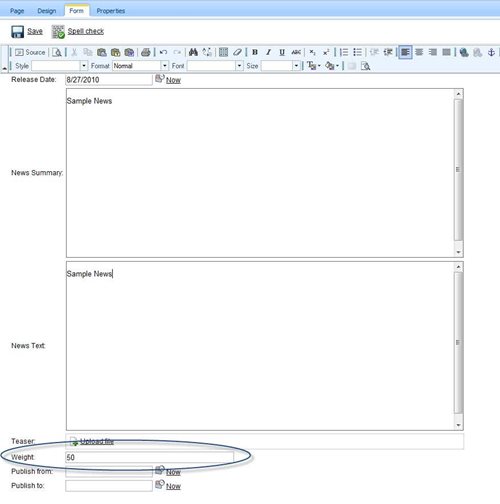The height and width of the screenshot is (504, 500).
Task: Insert table with the table icon
Action: point(224,52)
